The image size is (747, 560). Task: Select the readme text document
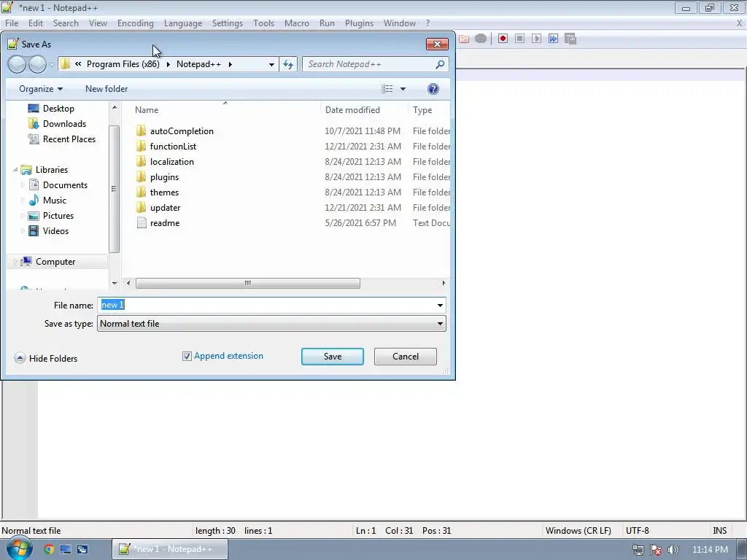(x=164, y=223)
